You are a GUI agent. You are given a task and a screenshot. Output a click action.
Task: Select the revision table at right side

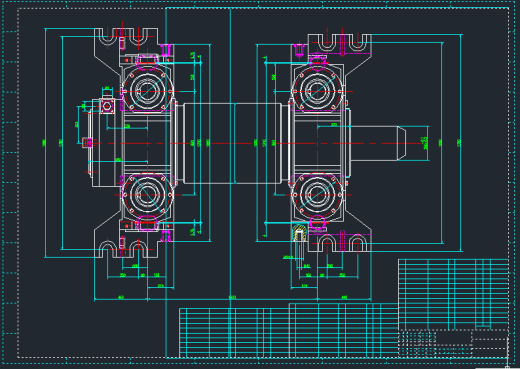click(453, 295)
